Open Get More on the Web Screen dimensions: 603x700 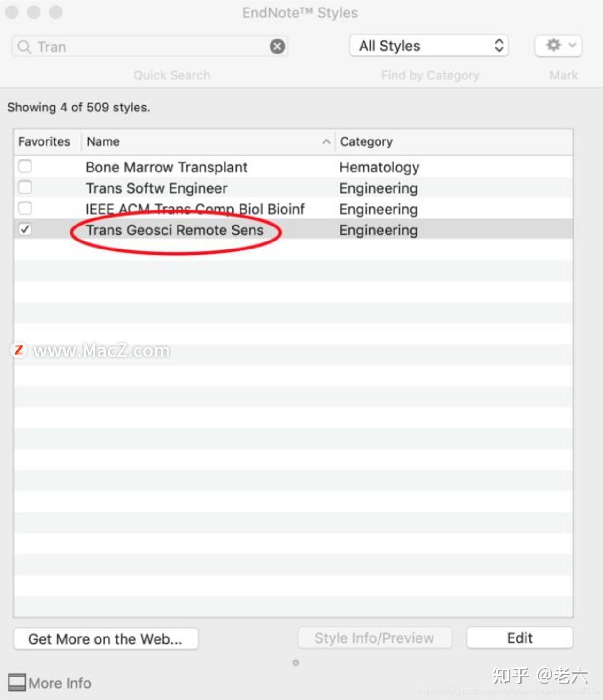[x=106, y=639]
